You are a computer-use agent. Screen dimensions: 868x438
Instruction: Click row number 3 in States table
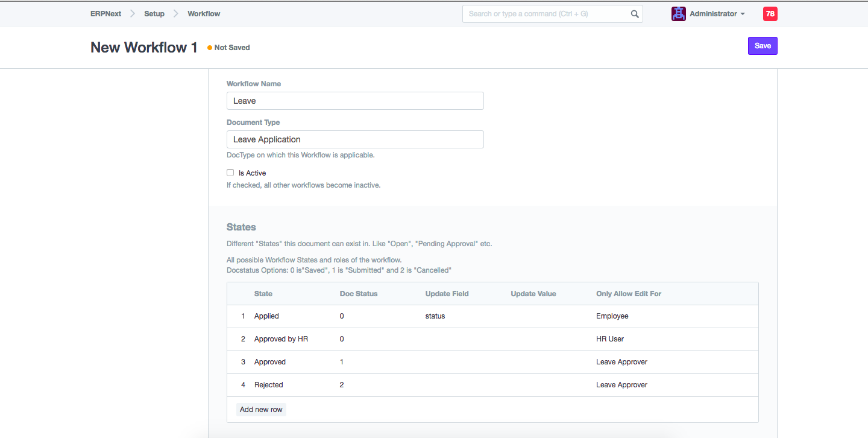coord(244,362)
